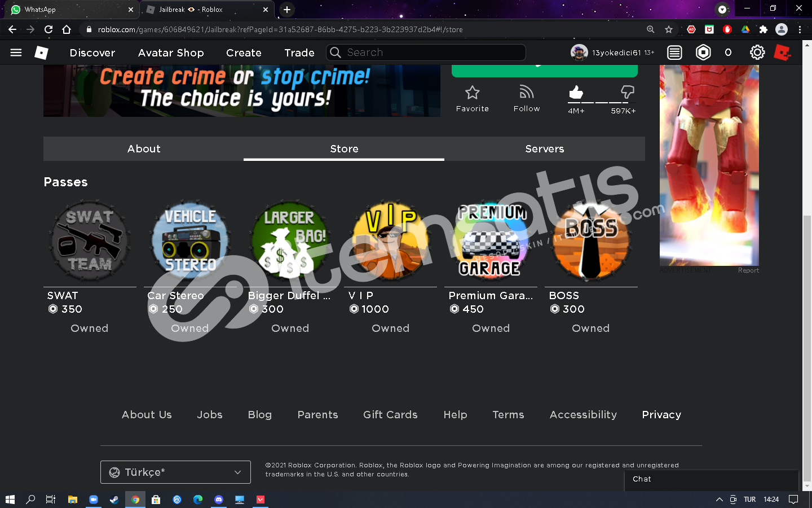
Task: Open the notifications feed icon in navbar
Action: coord(674,52)
